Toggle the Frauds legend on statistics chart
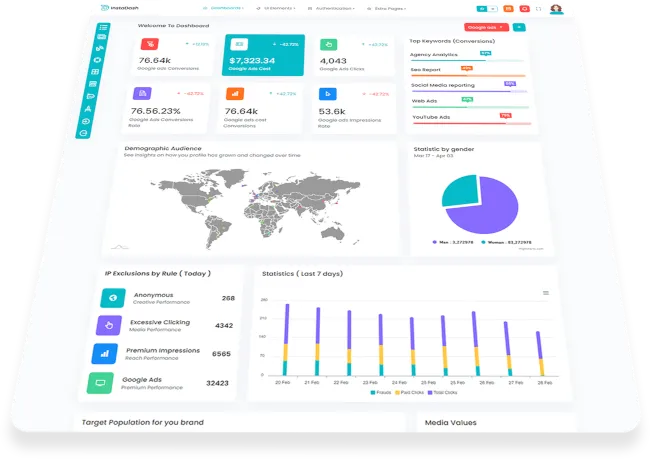Viewport: 650px width, 459px height. coord(381,392)
